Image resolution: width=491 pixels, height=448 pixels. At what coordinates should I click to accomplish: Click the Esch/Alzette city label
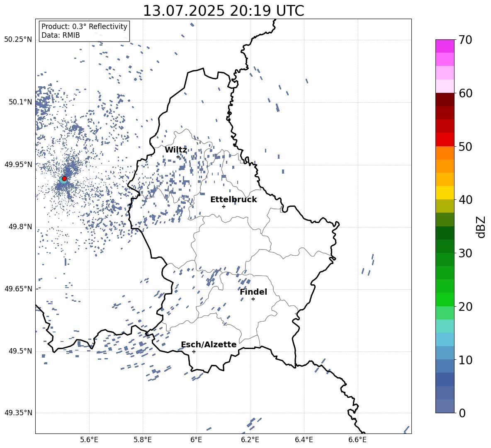tap(209, 344)
